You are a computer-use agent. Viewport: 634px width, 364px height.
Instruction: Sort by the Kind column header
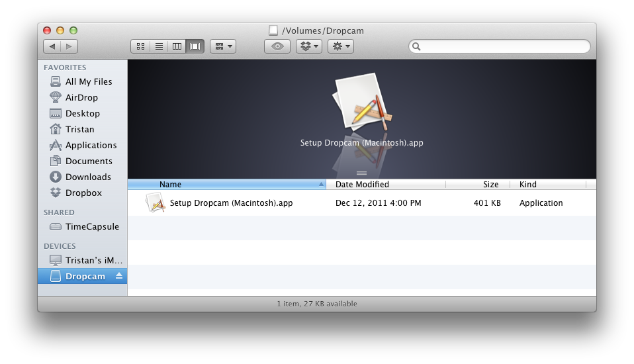coord(548,185)
